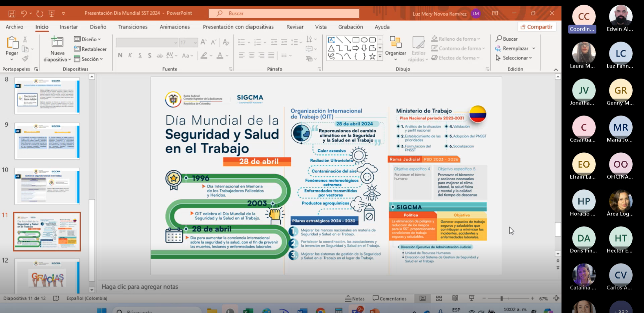The image size is (644, 313).
Task: Switch to Slide Sorter view icon
Action: (439, 298)
